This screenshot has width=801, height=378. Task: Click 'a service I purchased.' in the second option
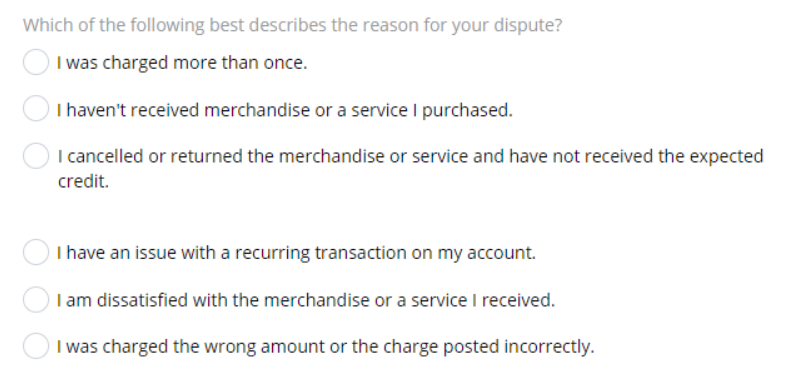click(x=425, y=110)
